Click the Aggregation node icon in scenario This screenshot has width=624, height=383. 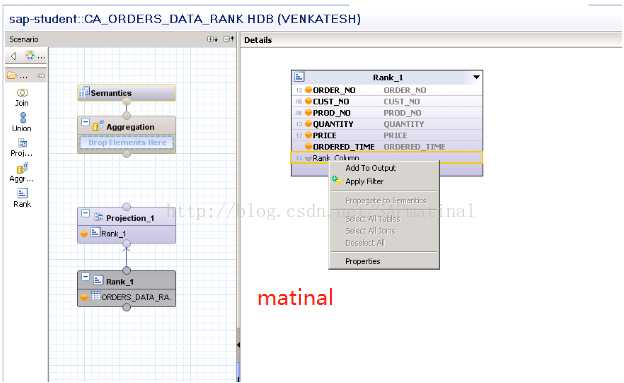click(x=98, y=126)
